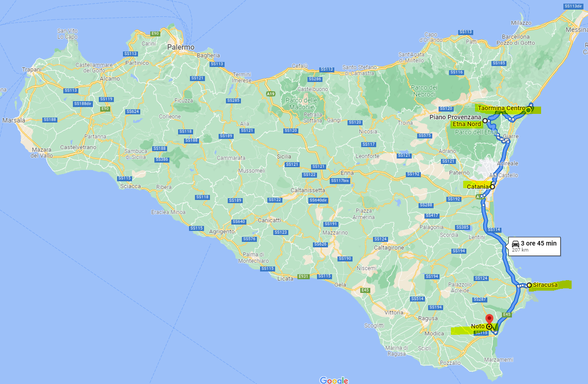
Task: Select the 3 ore 45 min route label
Action: click(x=538, y=243)
